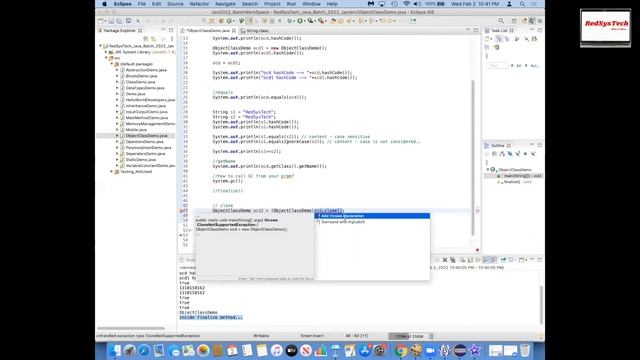Image resolution: width=640 pixels, height=360 pixels.
Task: Expand Mobile.java in Package Explorer
Action: [117, 129]
